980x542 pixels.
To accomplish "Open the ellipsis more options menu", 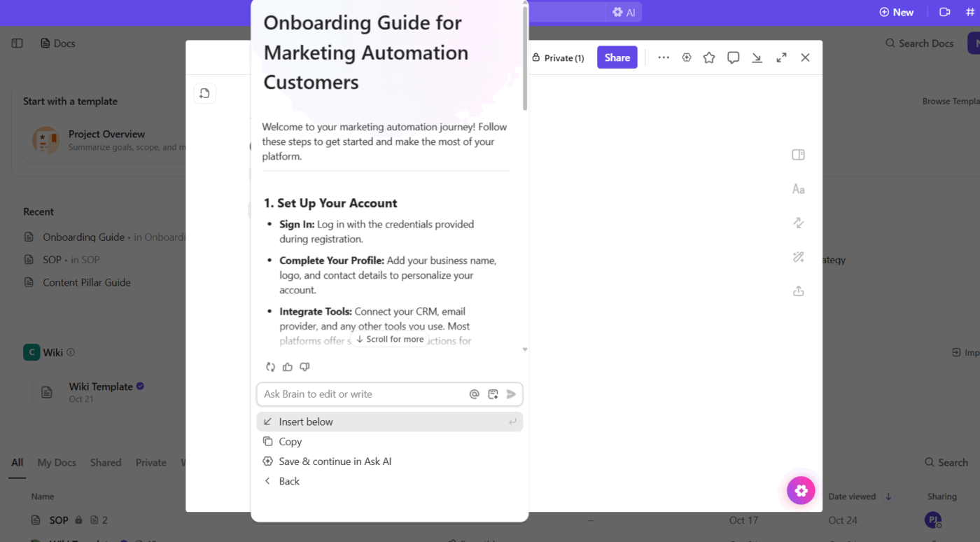I will tap(663, 57).
